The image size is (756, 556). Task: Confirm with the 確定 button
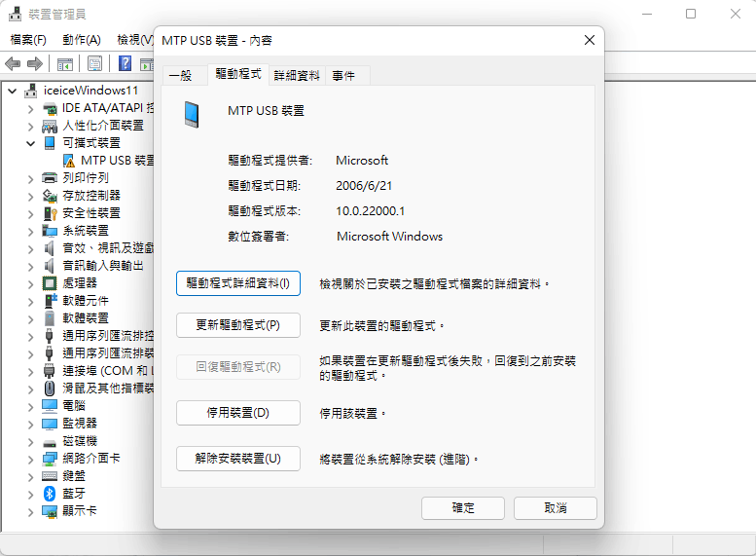coord(463,508)
